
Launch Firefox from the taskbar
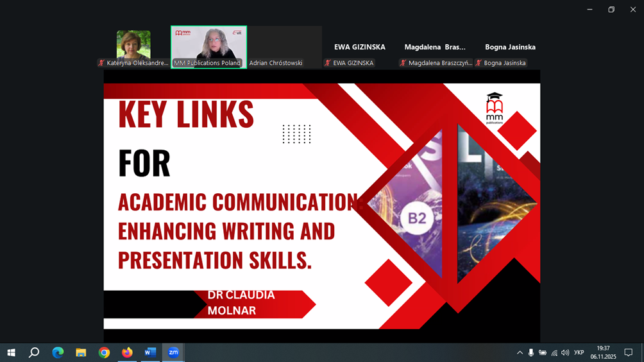[127, 352]
